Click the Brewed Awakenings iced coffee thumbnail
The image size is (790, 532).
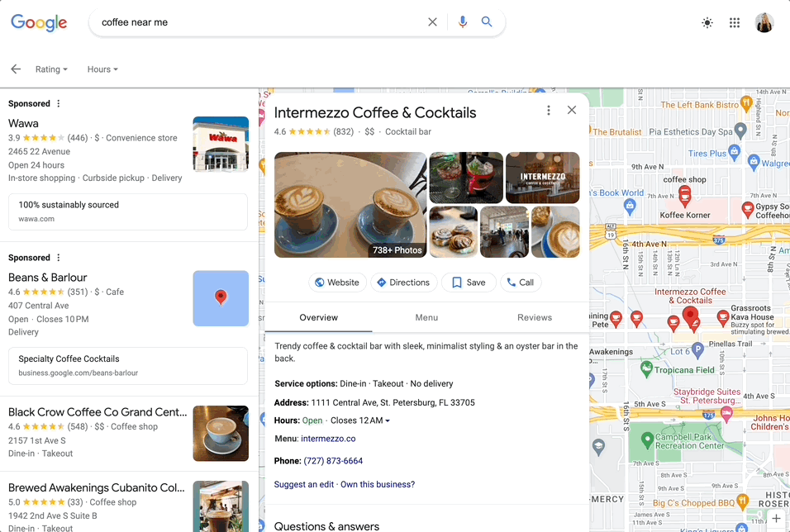pos(221,506)
